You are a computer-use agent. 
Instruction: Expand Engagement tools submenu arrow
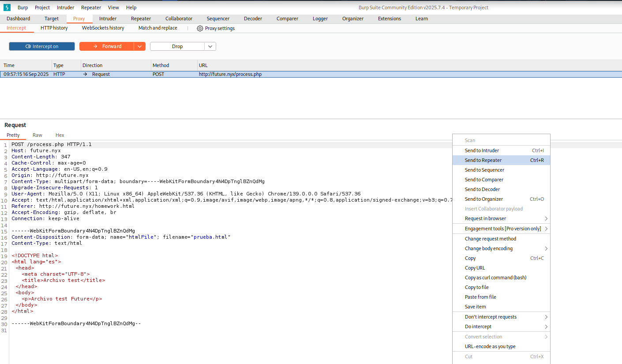tap(546, 229)
